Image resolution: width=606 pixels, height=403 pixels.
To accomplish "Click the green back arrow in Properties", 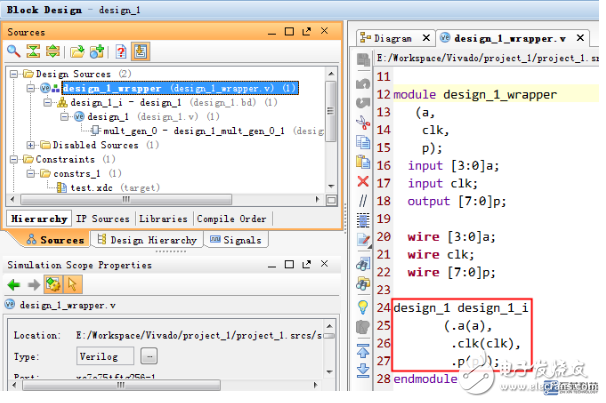I will pos(15,285).
